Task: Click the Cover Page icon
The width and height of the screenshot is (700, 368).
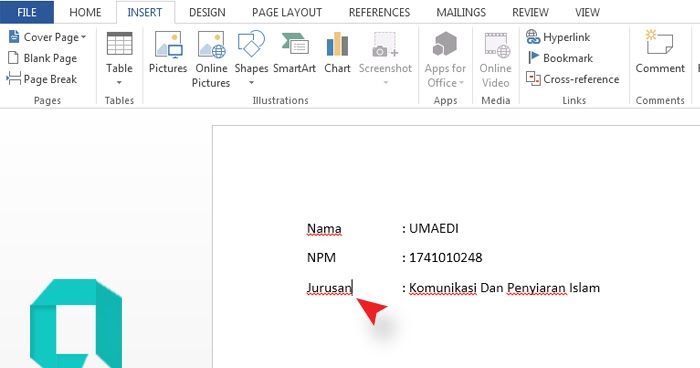Action: [14, 37]
